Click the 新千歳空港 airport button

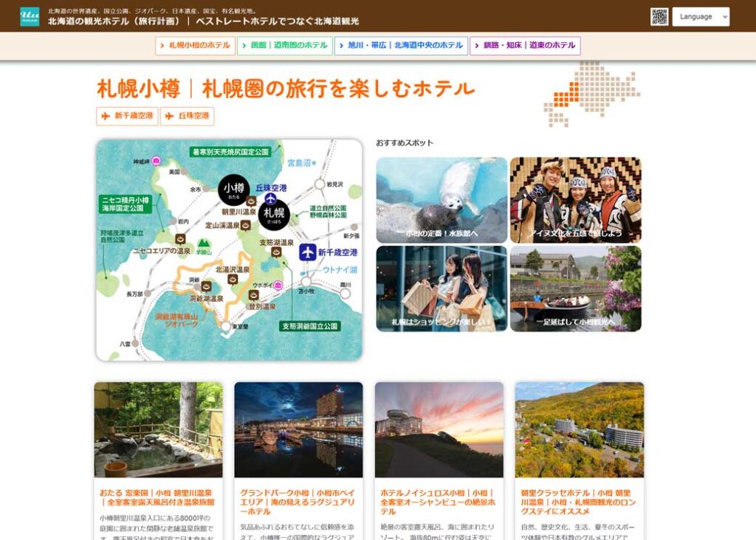127,117
